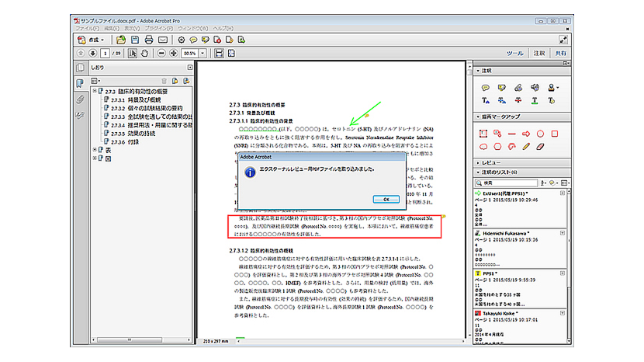Image resolution: width=644 pixels, height=362 pixels.
Task: Switch to the ツール pane tab
Action: pyautogui.click(x=514, y=54)
